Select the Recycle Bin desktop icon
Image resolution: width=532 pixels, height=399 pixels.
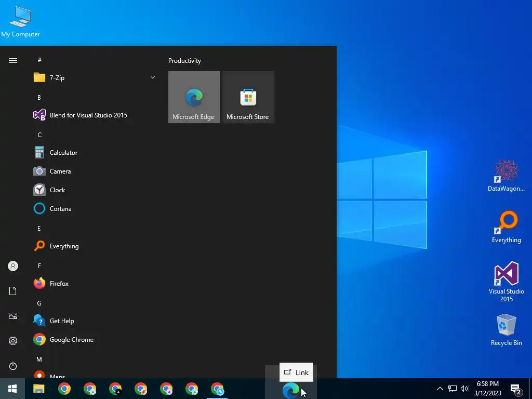[x=506, y=330]
